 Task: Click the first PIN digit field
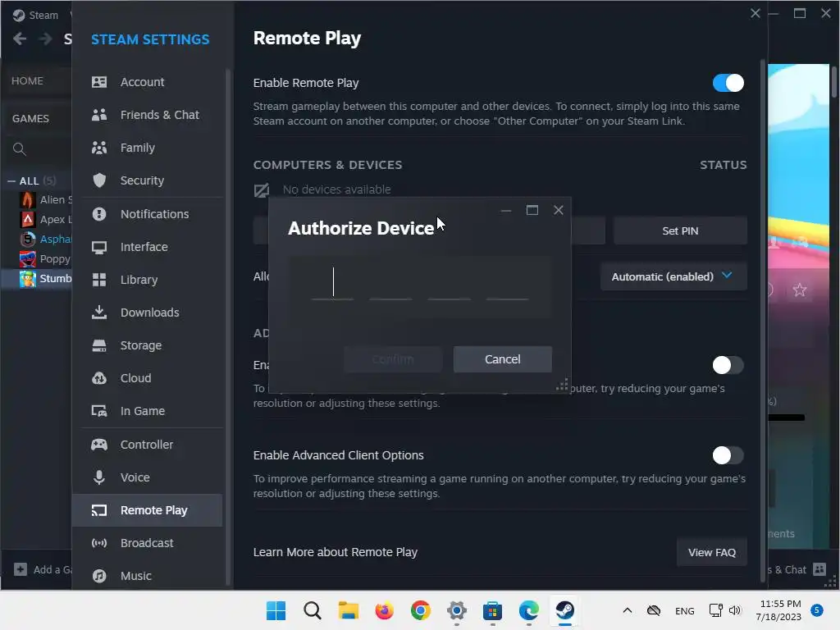click(332, 283)
